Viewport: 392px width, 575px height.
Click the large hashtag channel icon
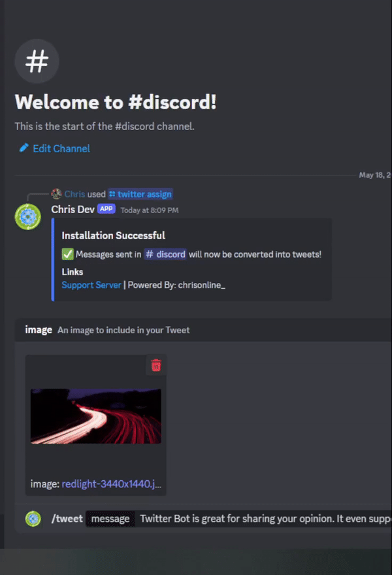pyautogui.click(x=37, y=61)
